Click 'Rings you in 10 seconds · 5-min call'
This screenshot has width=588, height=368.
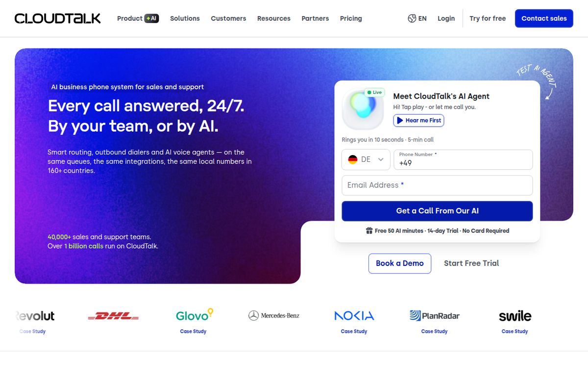point(388,140)
